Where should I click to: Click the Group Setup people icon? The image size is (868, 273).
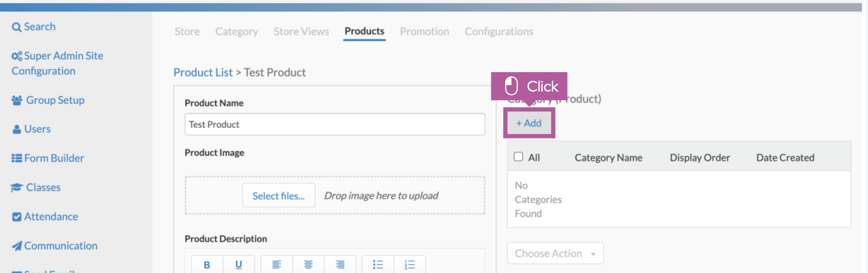point(17,100)
